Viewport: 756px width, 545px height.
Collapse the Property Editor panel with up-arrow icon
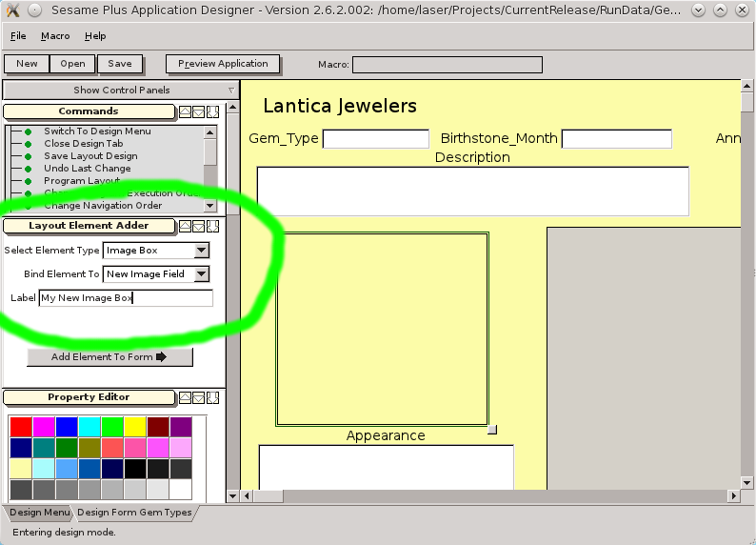(x=185, y=397)
